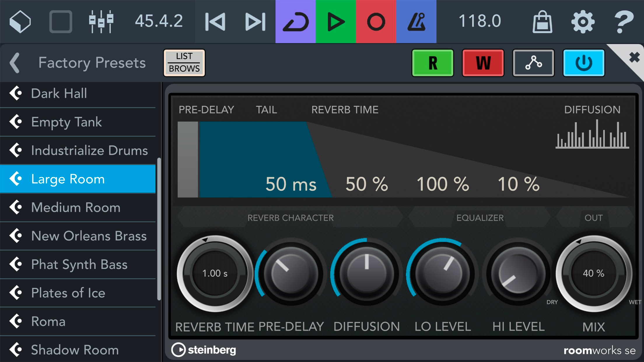Enable automation write (W) button
644x362 pixels.
click(483, 63)
